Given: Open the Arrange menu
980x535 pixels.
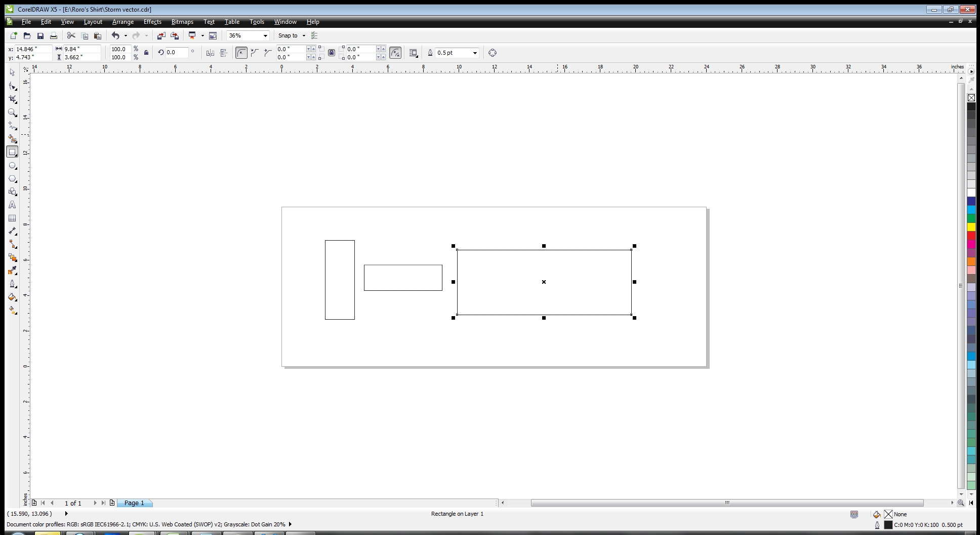Looking at the screenshot, I should [x=123, y=22].
